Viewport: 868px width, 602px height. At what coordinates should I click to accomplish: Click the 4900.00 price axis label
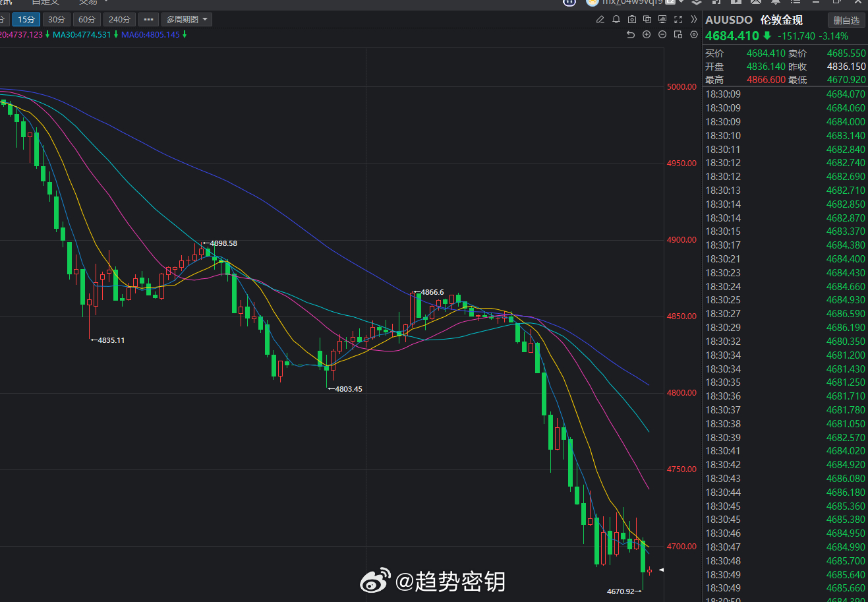(681, 239)
